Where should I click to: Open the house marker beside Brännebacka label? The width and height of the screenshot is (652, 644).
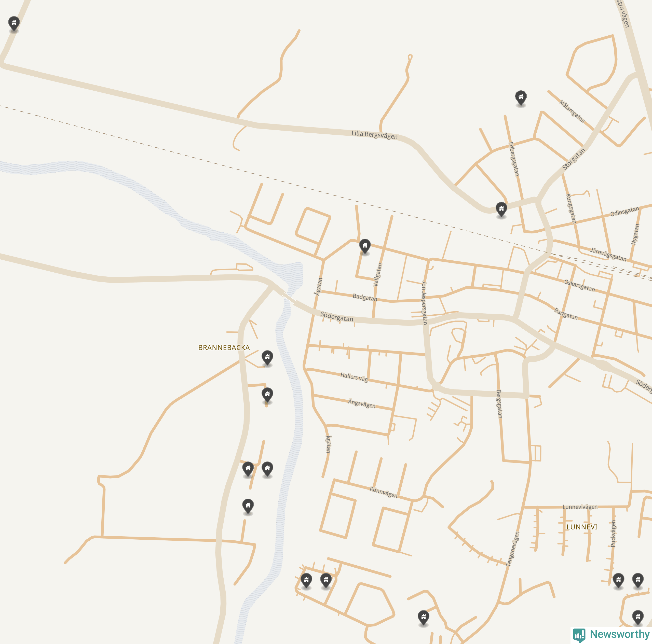(267, 358)
